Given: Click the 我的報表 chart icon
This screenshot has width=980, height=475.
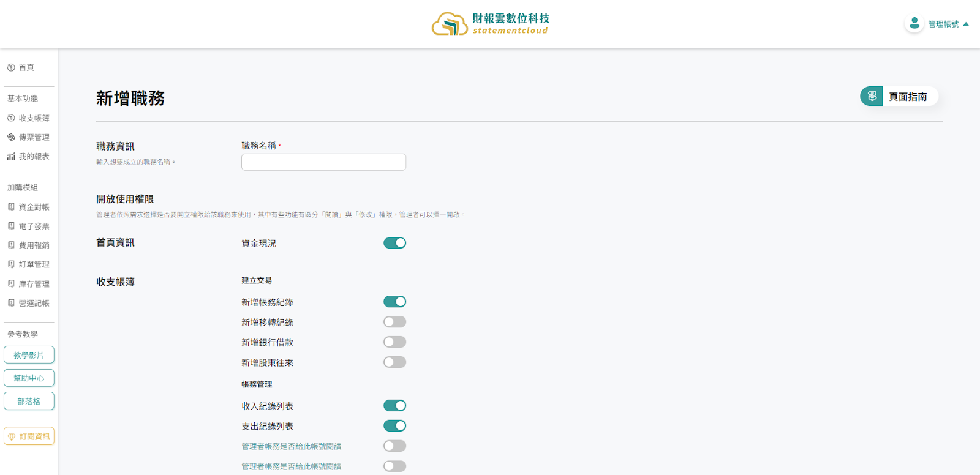Looking at the screenshot, I should [11, 157].
